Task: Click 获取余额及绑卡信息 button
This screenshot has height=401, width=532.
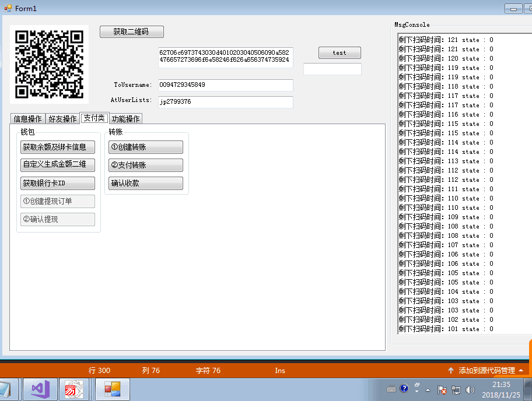Action: pos(58,147)
